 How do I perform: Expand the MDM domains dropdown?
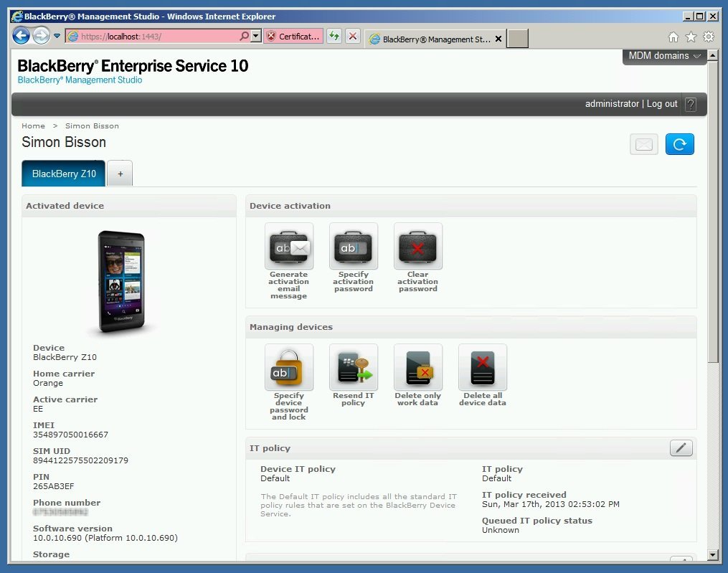click(664, 56)
